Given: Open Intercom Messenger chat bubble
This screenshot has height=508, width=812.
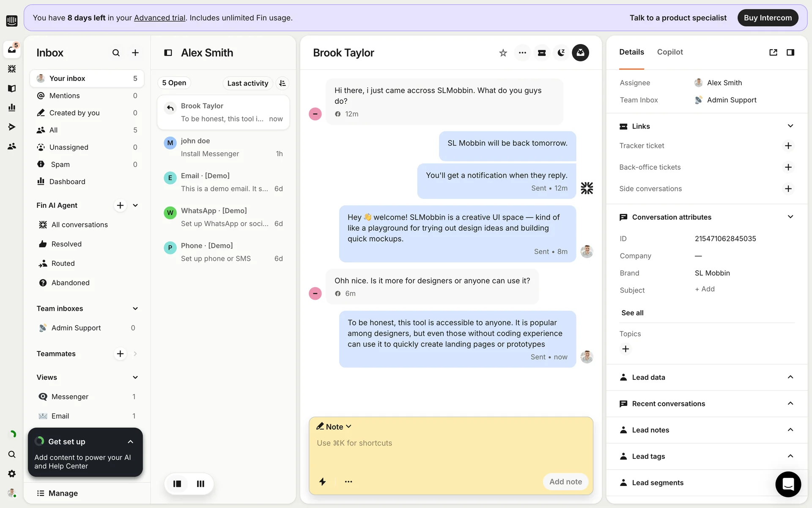Looking at the screenshot, I should tap(788, 484).
